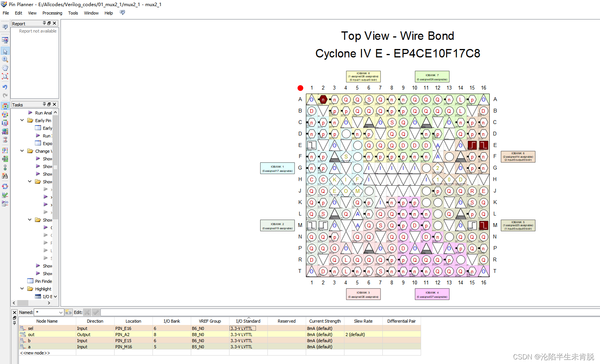Click the 'P' package view sidebar icon

tap(5, 150)
